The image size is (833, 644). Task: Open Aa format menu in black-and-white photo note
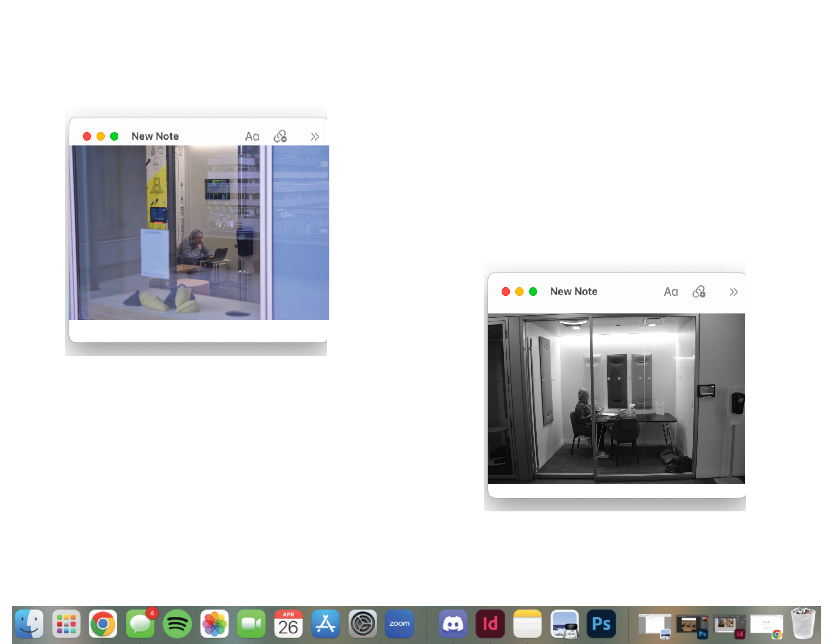click(x=670, y=292)
